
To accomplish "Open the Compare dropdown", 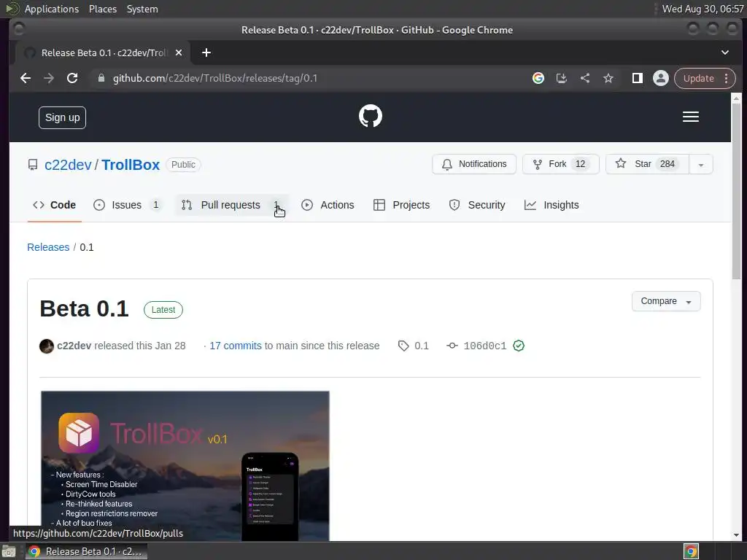I will (x=665, y=301).
